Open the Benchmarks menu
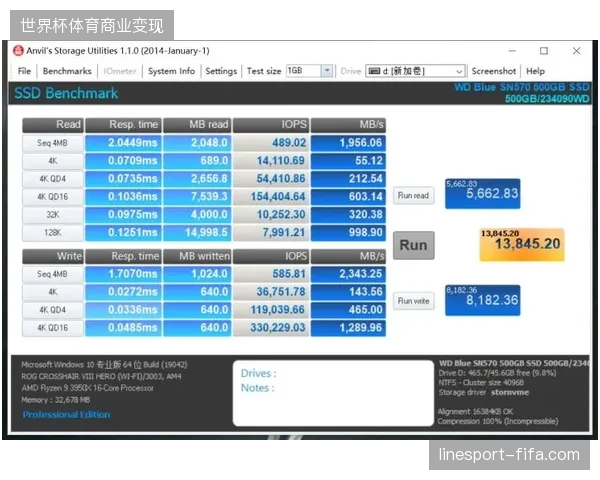The image size is (600, 480). (67, 71)
